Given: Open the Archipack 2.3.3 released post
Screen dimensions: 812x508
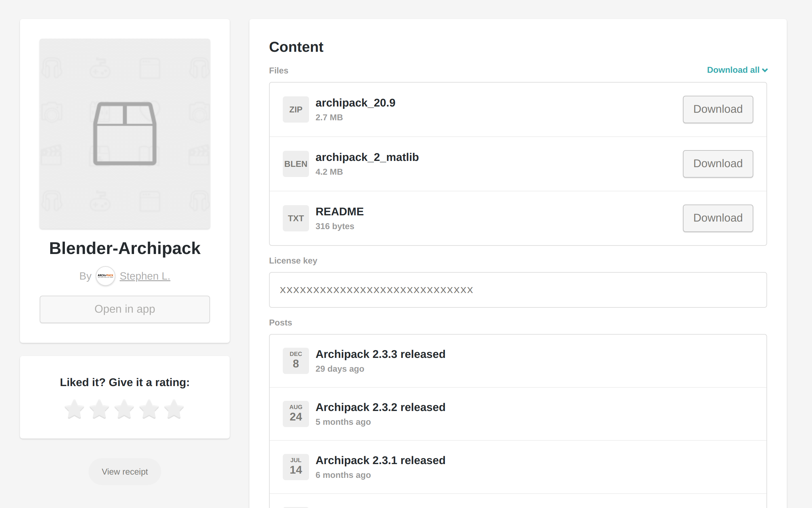Looking at the screenshot, I should (x=380, y=354).
